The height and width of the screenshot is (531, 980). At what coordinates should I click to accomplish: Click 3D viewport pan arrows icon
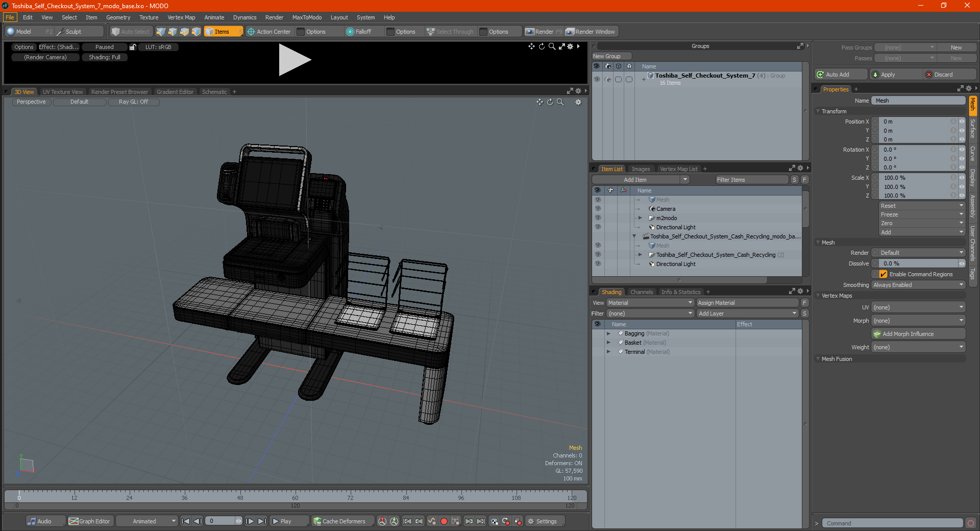coord(540,102)
